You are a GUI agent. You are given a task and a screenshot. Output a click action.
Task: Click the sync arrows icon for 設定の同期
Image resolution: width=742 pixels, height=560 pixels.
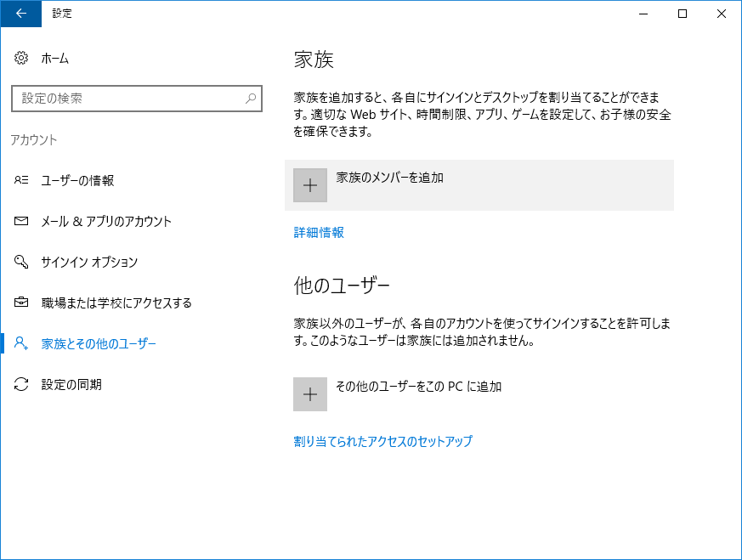pos(20,384)
